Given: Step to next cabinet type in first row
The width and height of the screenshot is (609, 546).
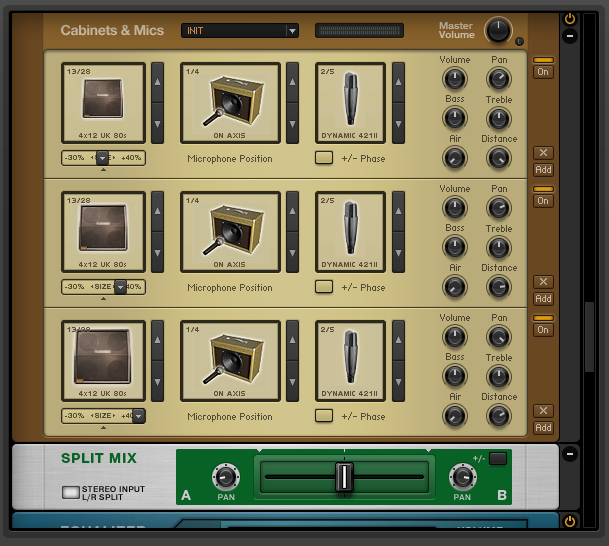Looking at the screenshot, I should pos(157,124).
